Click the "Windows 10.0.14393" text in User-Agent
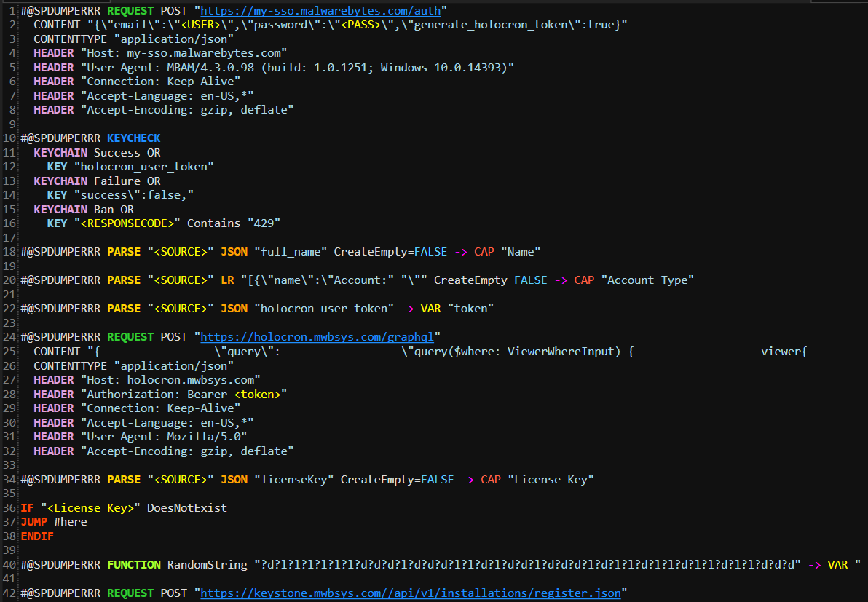 tap(441, 68)
